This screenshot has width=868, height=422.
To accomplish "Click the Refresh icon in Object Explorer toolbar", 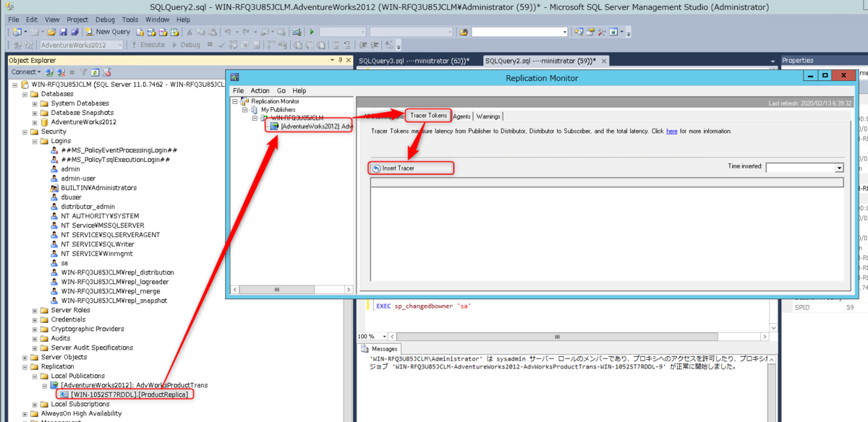I will point(95,72).
